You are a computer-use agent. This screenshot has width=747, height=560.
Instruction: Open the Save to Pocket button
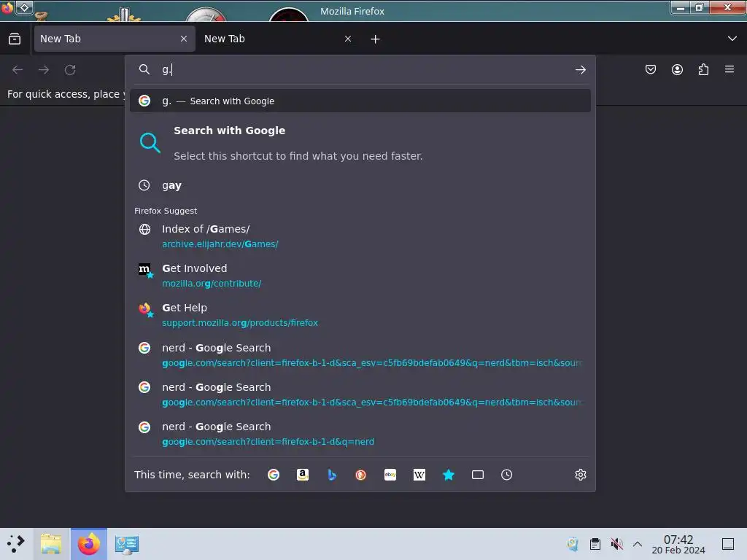pyautogui.click(x=650, y=69)
